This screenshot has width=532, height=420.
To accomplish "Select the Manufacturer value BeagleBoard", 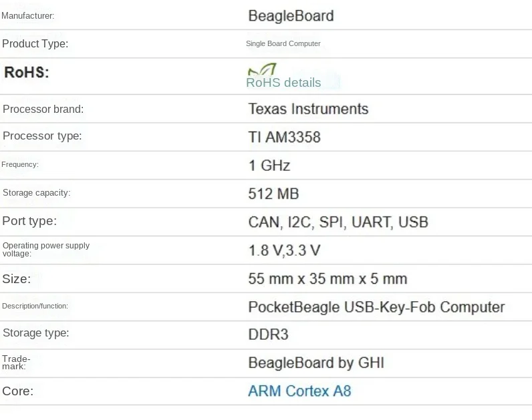I will 291,16.
